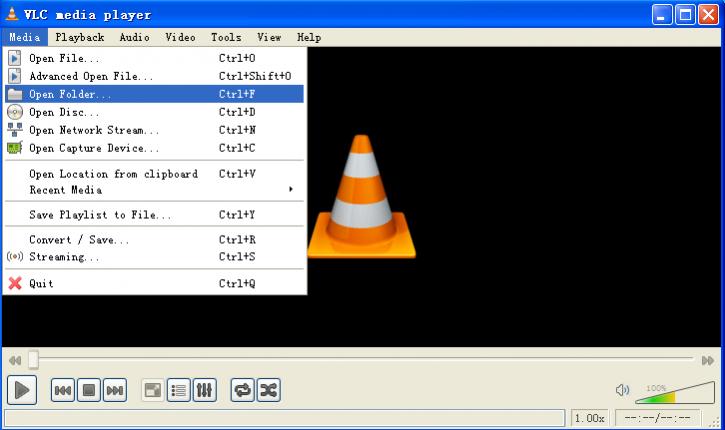
Task: Toggle fullscreen video mode icon
Action: 153,391
